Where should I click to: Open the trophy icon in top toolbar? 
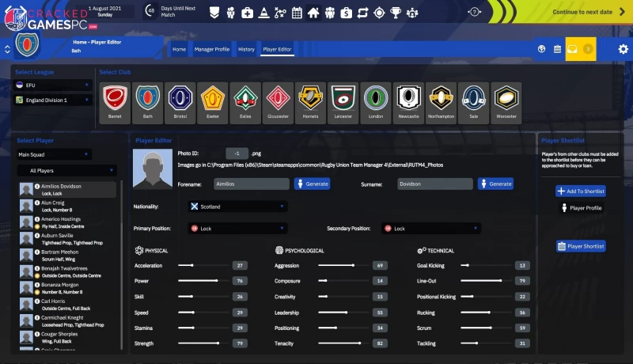[x=396, y=13]
